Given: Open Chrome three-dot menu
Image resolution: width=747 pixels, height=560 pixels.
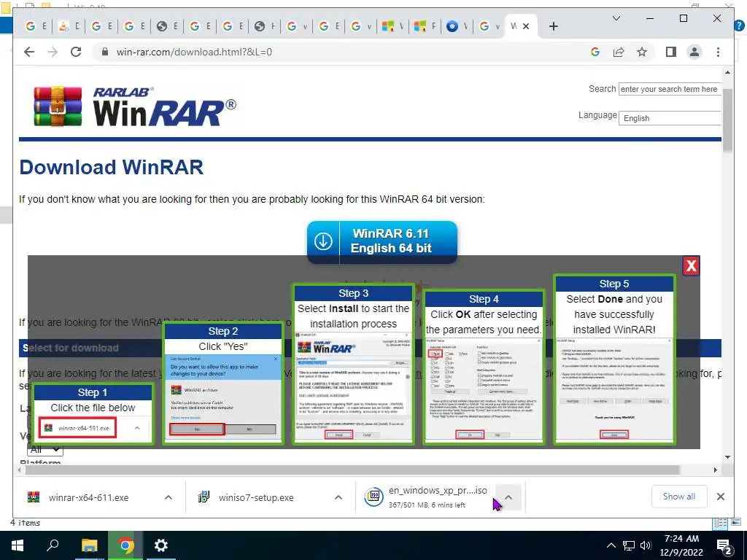Looking at the screenshot, I should 718,52.
